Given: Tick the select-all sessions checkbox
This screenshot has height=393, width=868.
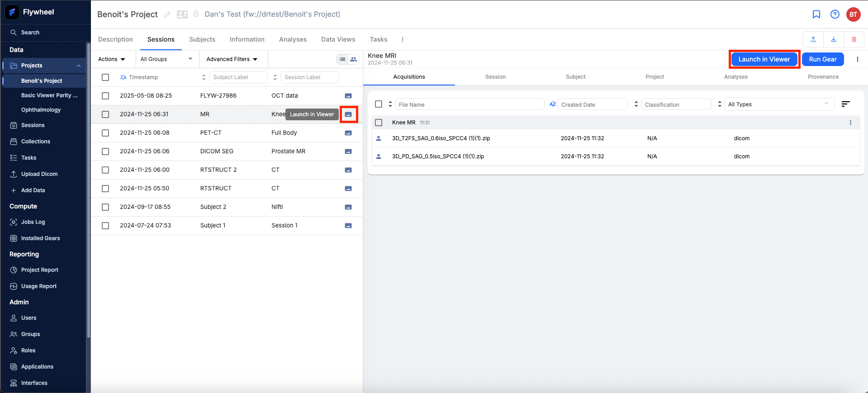Looking at the screenshot, I should coord(105,77).
